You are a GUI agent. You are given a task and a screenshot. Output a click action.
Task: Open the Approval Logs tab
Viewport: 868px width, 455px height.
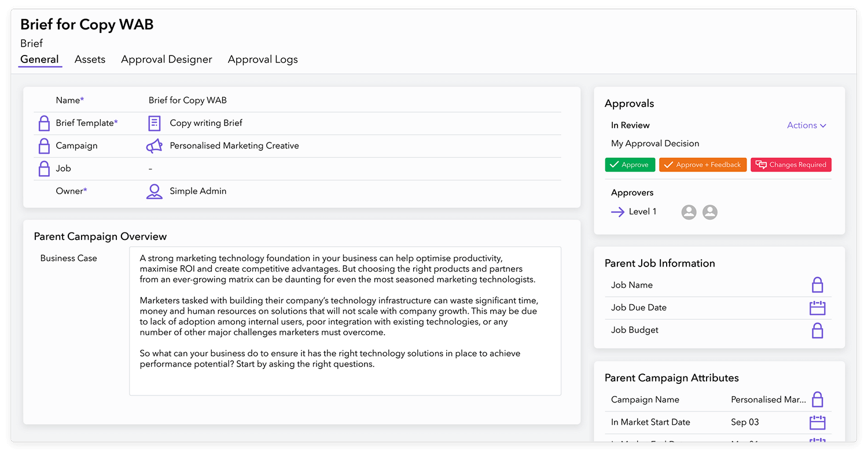point(263,60)
